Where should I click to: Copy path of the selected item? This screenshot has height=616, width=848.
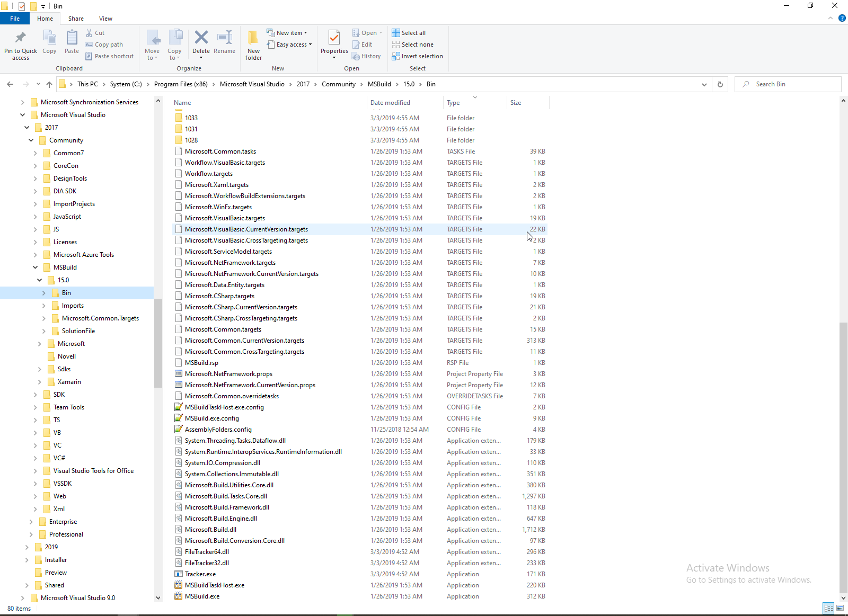click(104, 44)
